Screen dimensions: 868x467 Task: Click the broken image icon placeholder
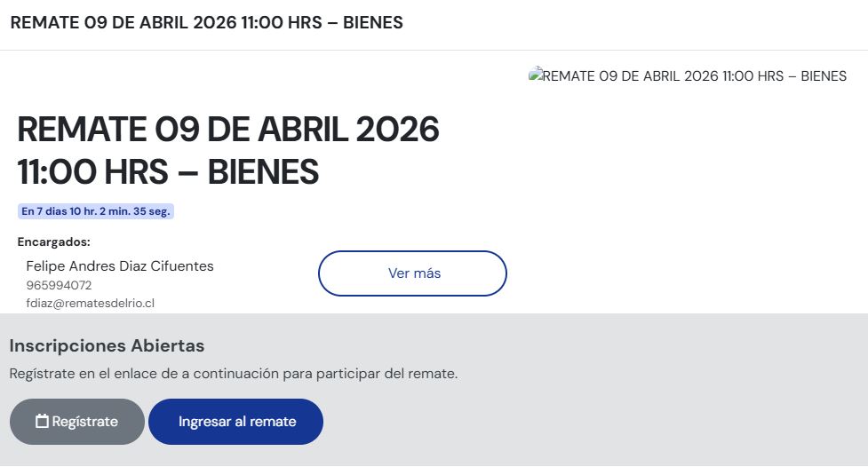click(x=534, y=75)
